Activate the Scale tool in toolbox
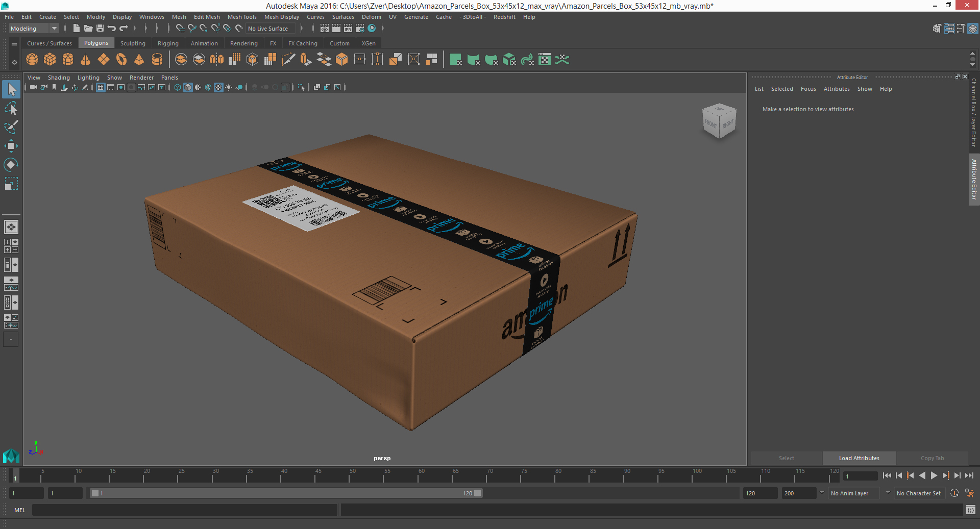This screenshot has width=980, height=529. [x=11, y=184]
